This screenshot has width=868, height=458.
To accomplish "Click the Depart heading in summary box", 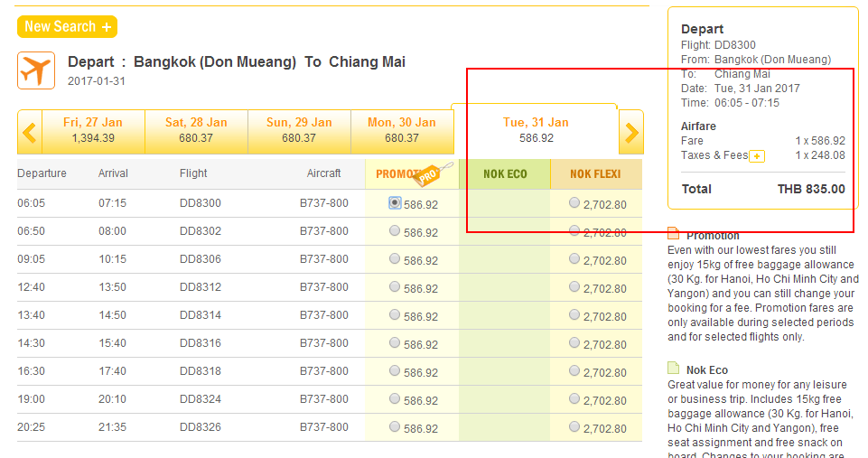I will [702, 29].
